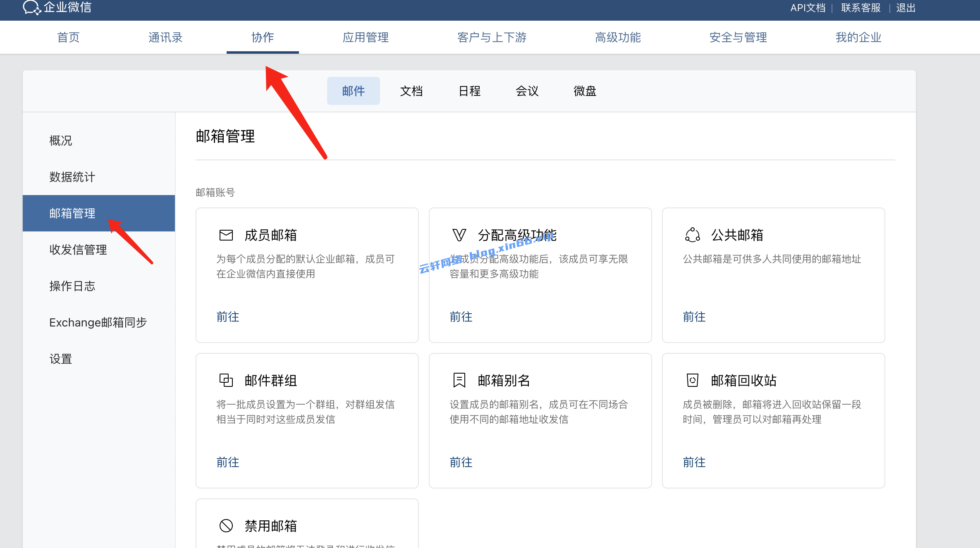Click 前往 under 分配高级功能
This screenshot has height=548, width=980.
[x=461, y=317]
